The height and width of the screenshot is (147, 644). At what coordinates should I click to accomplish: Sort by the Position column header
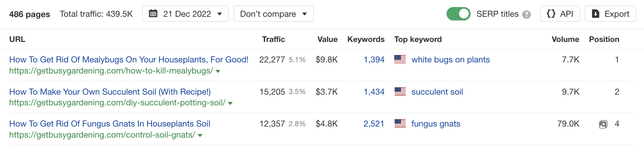[x=604, y=39]
